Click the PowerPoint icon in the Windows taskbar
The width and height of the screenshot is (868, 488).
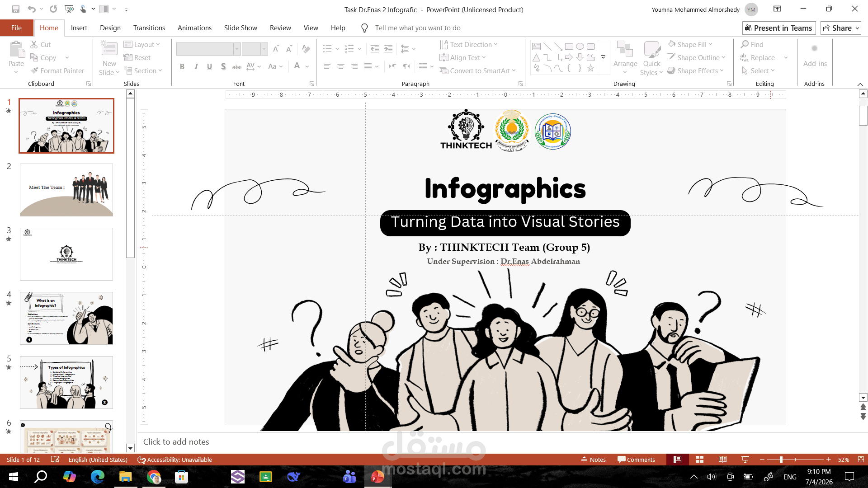click(377, 477)
